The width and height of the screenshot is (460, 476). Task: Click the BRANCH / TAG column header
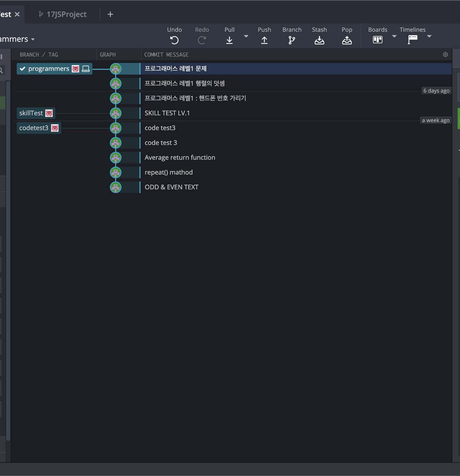click(39, 54)
